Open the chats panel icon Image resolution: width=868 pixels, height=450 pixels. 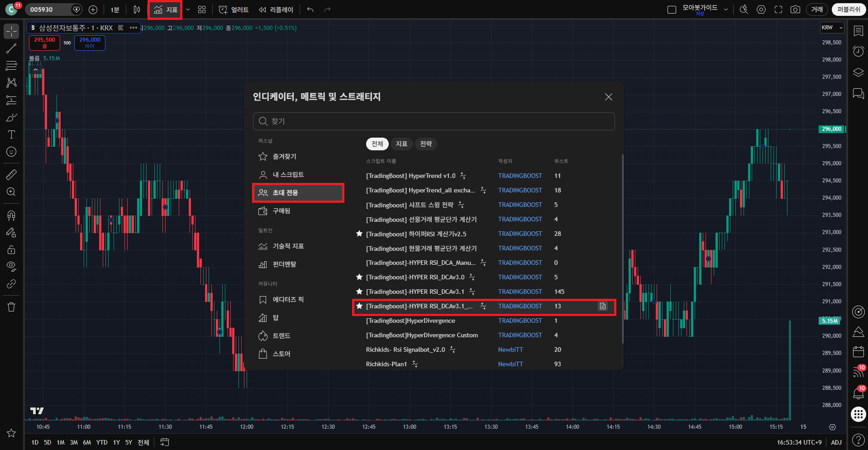point(858,93)
